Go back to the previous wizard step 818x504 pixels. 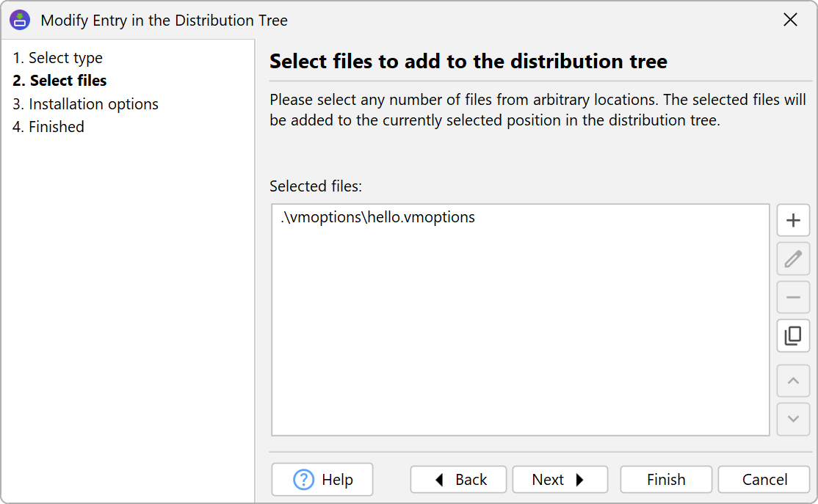[458, 480]
